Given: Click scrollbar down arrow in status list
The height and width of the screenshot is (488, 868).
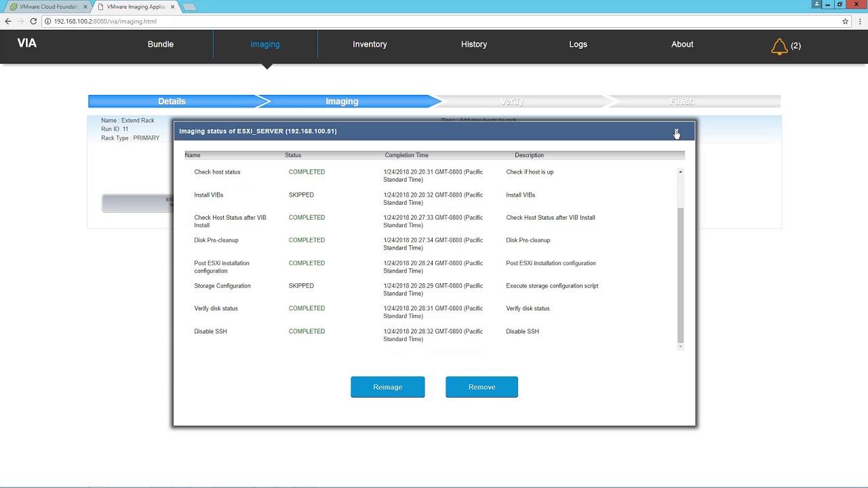Looking at the screenshot, I should [680, 346].
